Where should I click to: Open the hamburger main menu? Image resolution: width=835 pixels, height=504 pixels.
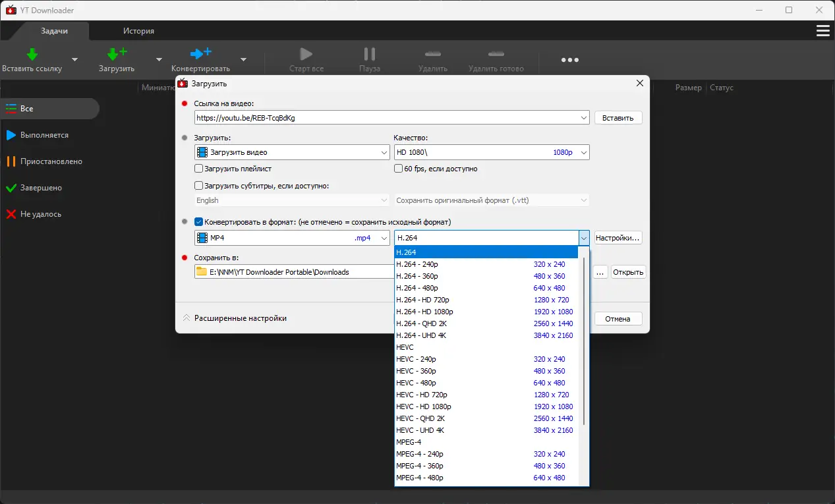click(822, 31)
